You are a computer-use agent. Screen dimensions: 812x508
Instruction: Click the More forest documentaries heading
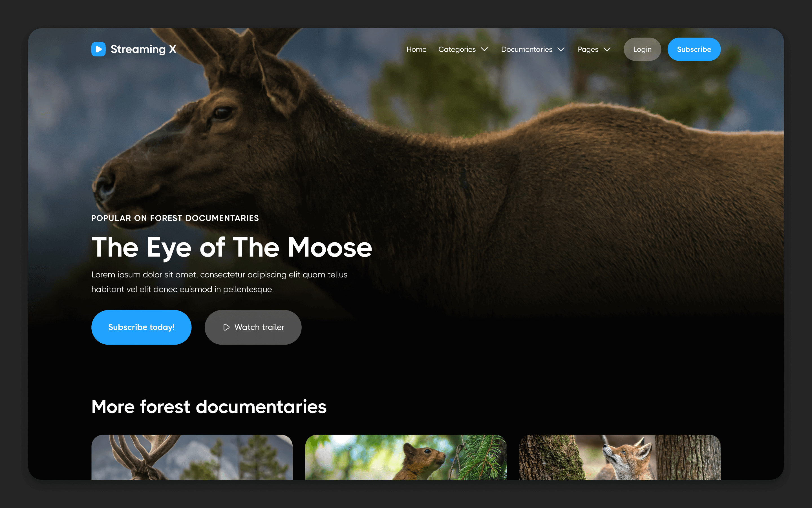pyautogui.click(x=209, y=406)
